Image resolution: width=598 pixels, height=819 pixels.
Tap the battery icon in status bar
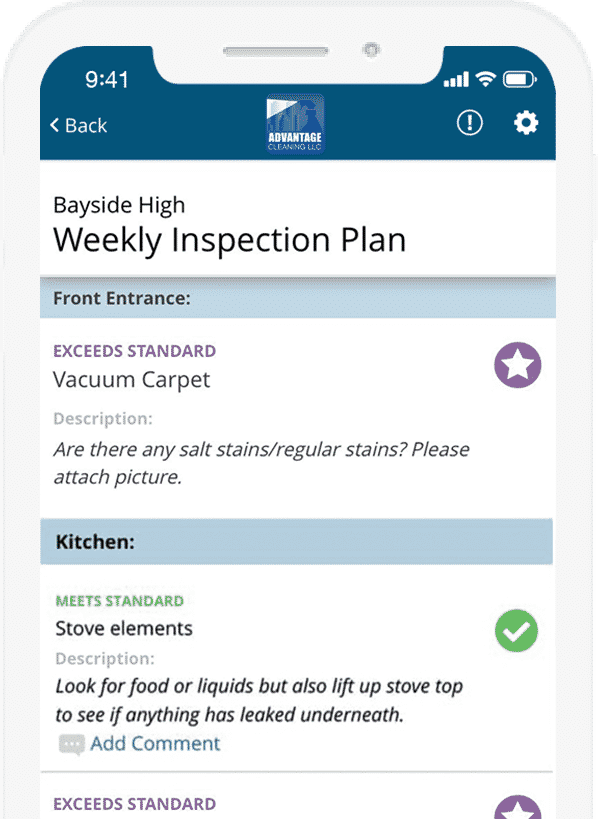pyautogui.click(x=519, y=80)
